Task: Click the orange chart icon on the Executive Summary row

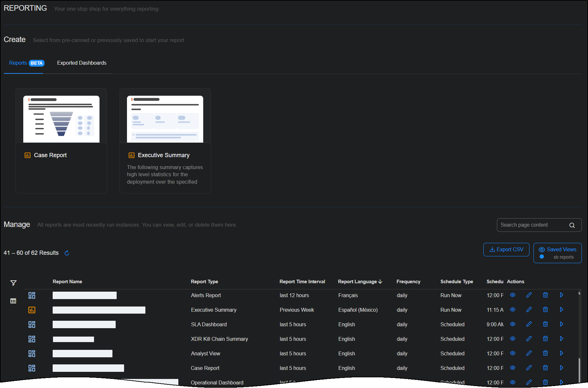Action: 32,309
